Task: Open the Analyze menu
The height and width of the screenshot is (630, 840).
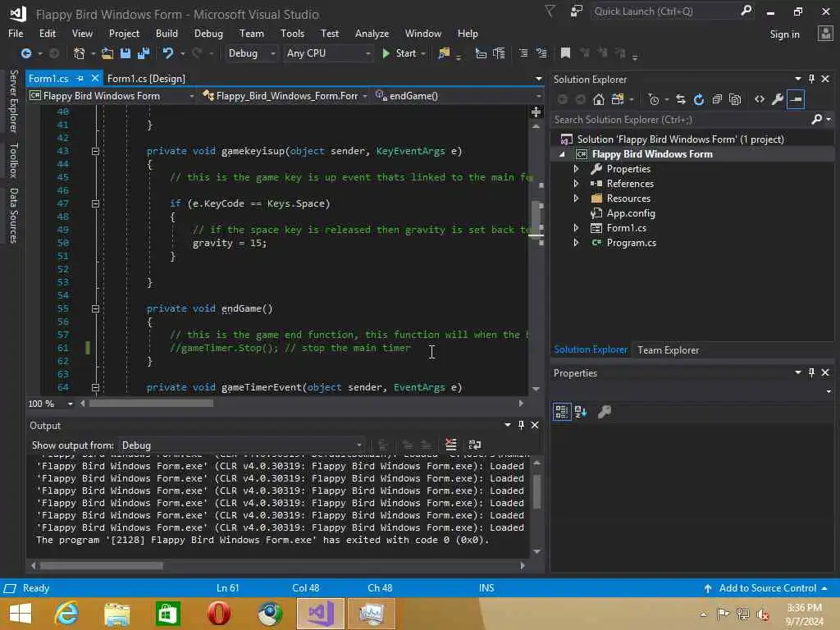Action: 372,33
